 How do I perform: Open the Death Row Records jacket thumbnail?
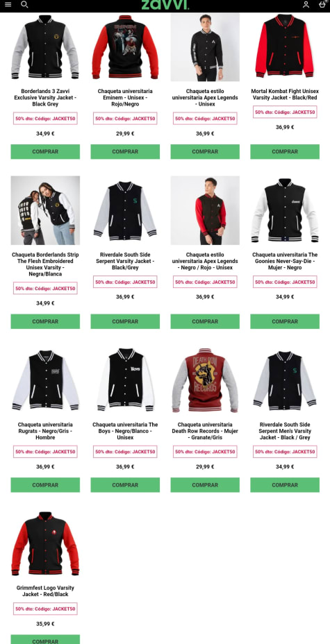(205, 380)
